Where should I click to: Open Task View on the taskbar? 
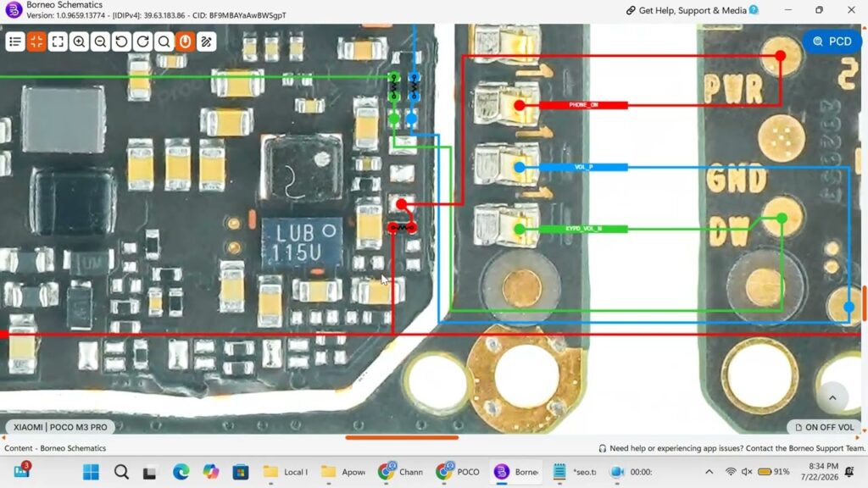[149, 473]
